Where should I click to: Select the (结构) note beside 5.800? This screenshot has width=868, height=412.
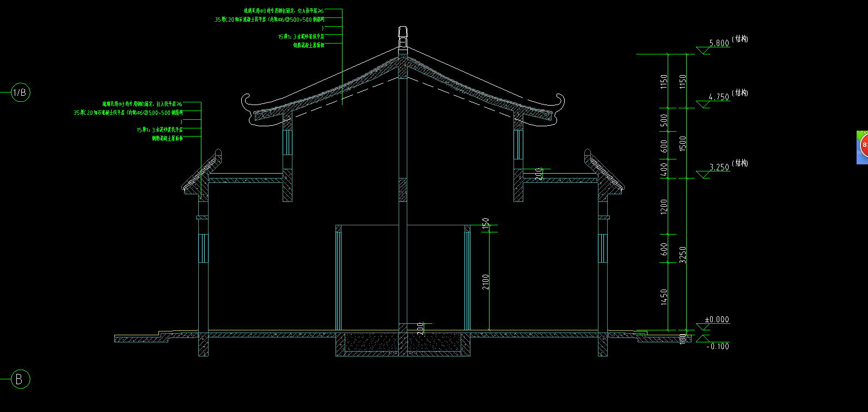[x=740, y=39]
